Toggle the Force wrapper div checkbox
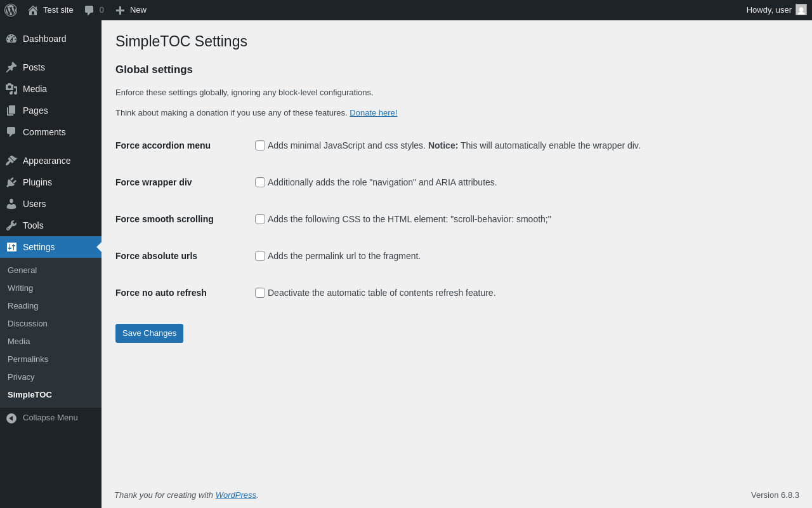Viewport: 812px width, 508px height. 260,182
